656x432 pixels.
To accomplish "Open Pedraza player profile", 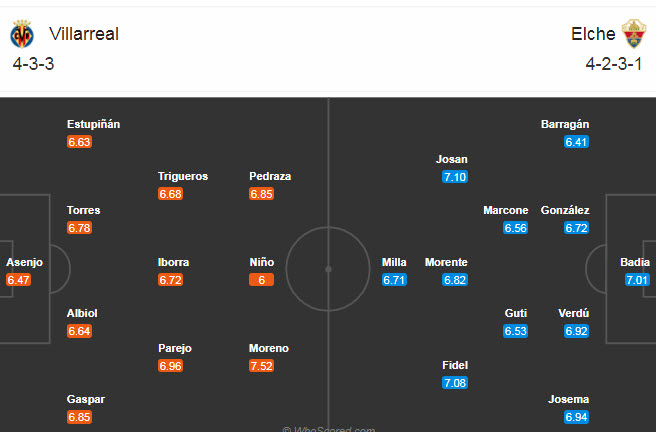I will 270,176.
